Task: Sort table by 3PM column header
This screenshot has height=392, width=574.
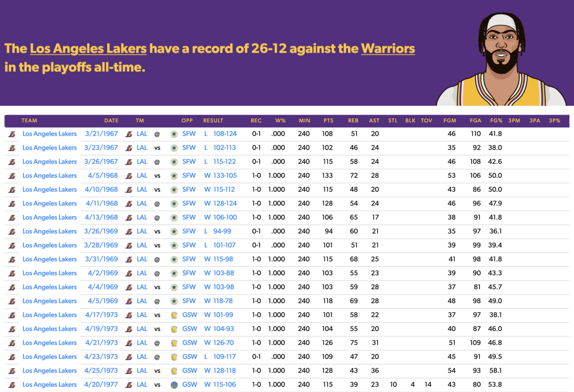Action: (514, 120)
